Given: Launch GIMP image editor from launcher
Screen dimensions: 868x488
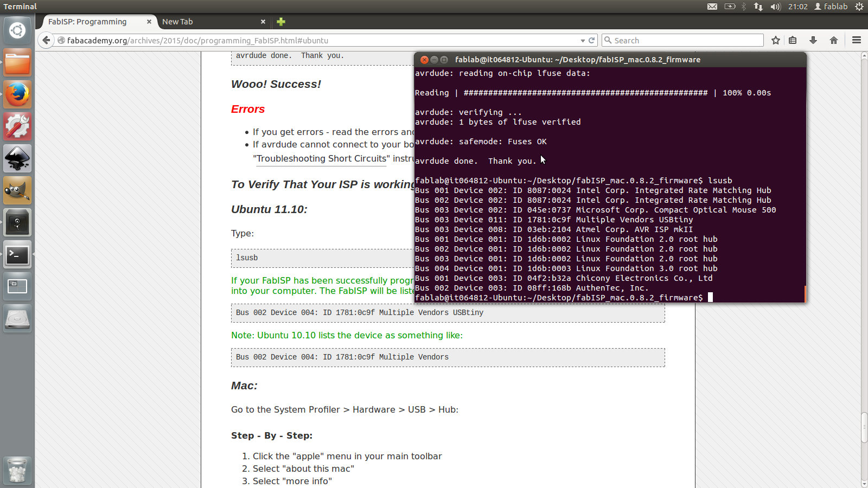Looking at the screenshot, I should point(17,190).
